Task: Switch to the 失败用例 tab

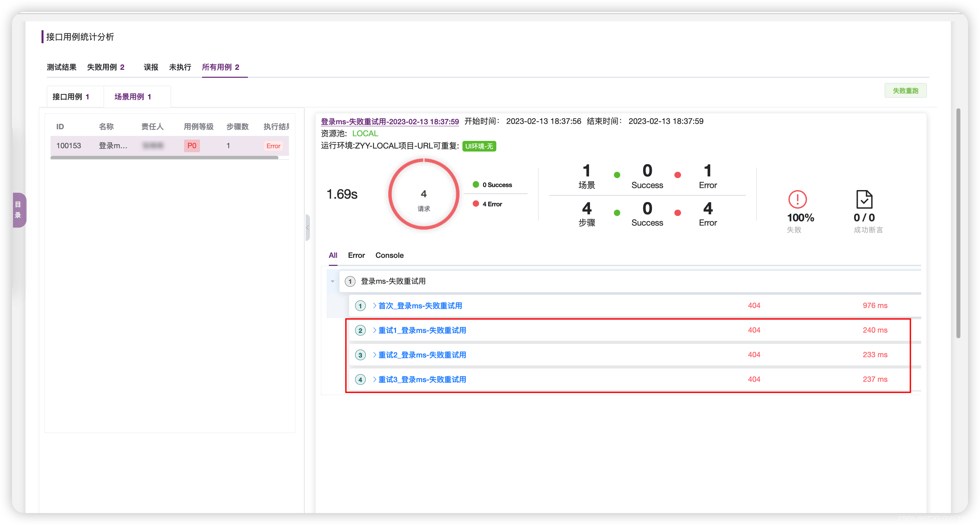Action: pyautogui.click(x=105, y=67)
